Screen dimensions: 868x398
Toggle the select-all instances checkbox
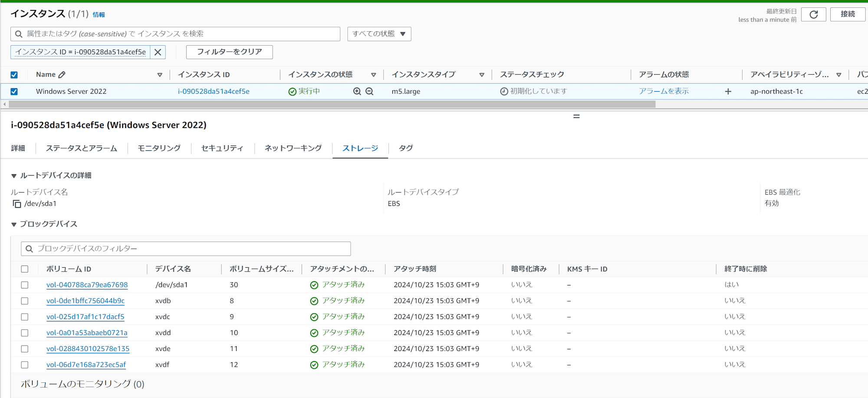[14, 75]
